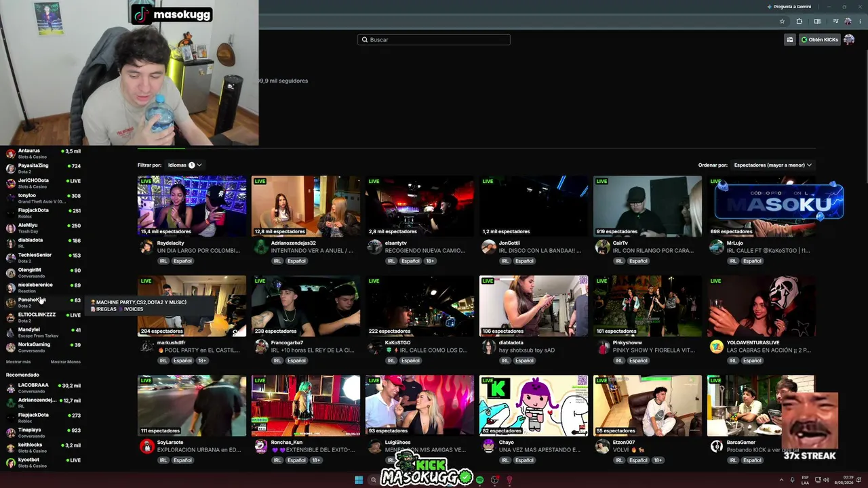Click IRL tag under Reydelacity stream

pos(163,261)
